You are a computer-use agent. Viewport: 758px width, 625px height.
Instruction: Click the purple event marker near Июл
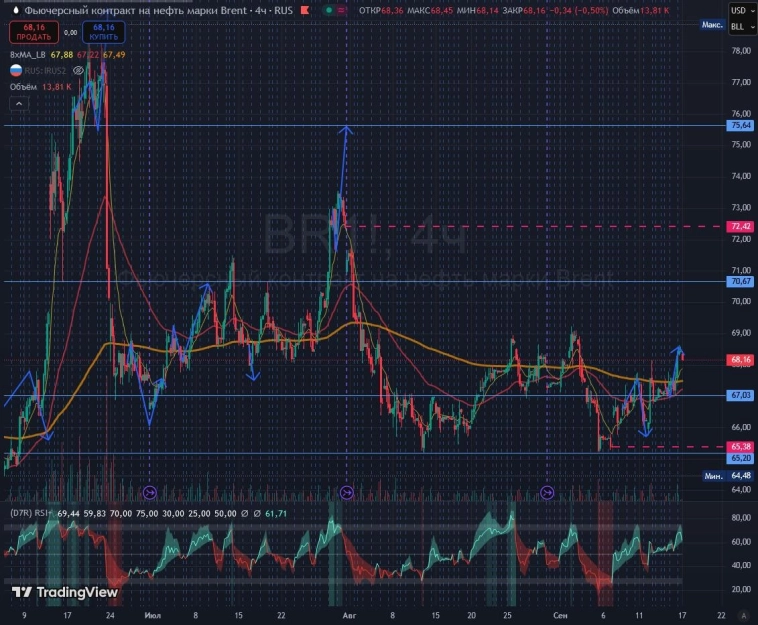click(x=150, y=491)
